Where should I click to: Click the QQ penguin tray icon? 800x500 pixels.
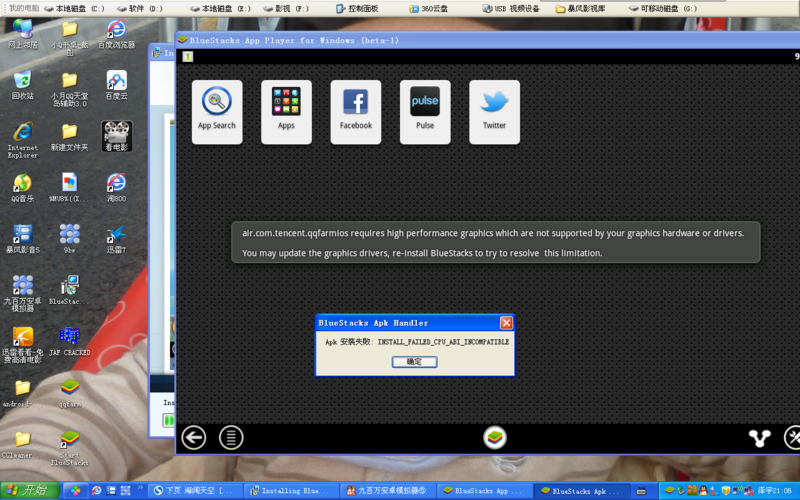[x=704, y=490]
